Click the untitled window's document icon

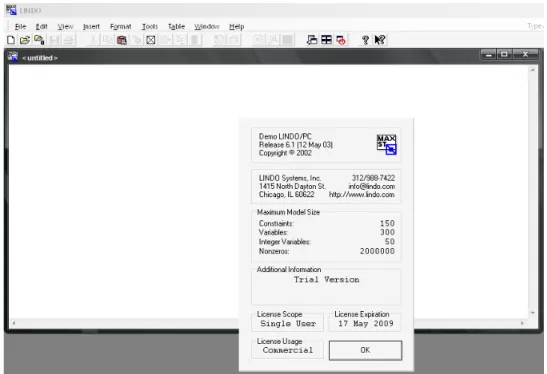pyautogui.click(x=13, y=57)
